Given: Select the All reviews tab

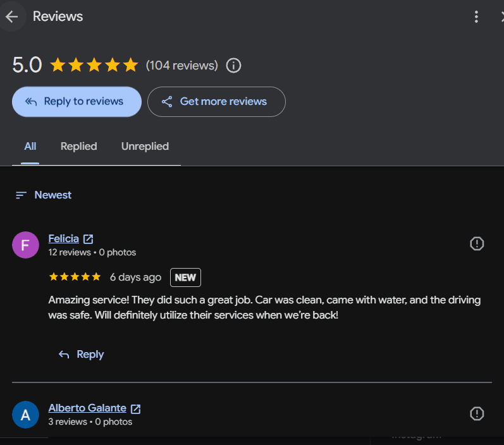Looking at the screenshot, I should (x=30, y=147).
